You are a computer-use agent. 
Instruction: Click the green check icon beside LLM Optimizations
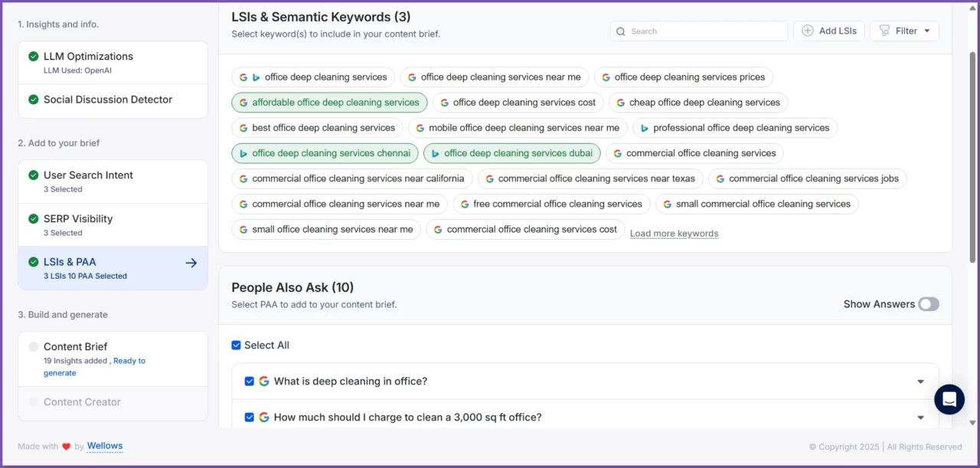coord(33,57)
